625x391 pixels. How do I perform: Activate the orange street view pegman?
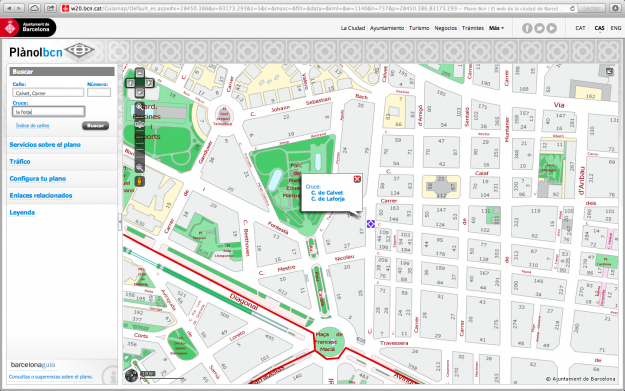click(x=140, y=181)
